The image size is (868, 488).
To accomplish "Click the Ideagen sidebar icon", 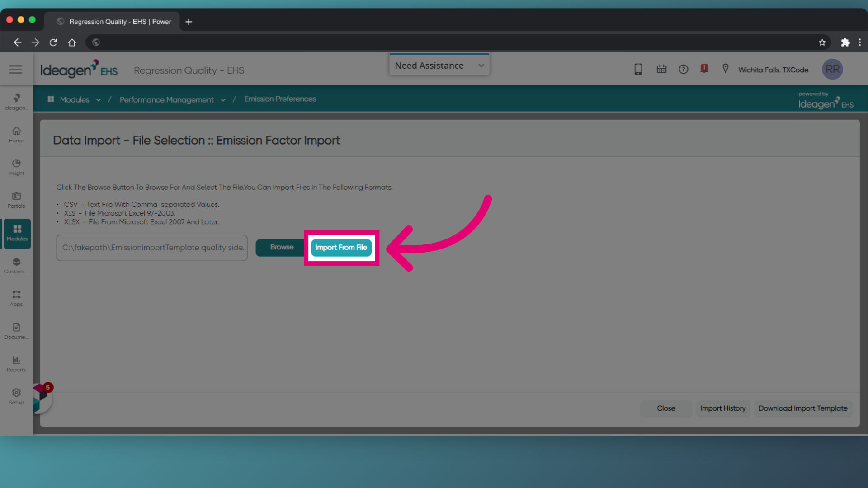I will click(x=16, y=102).
